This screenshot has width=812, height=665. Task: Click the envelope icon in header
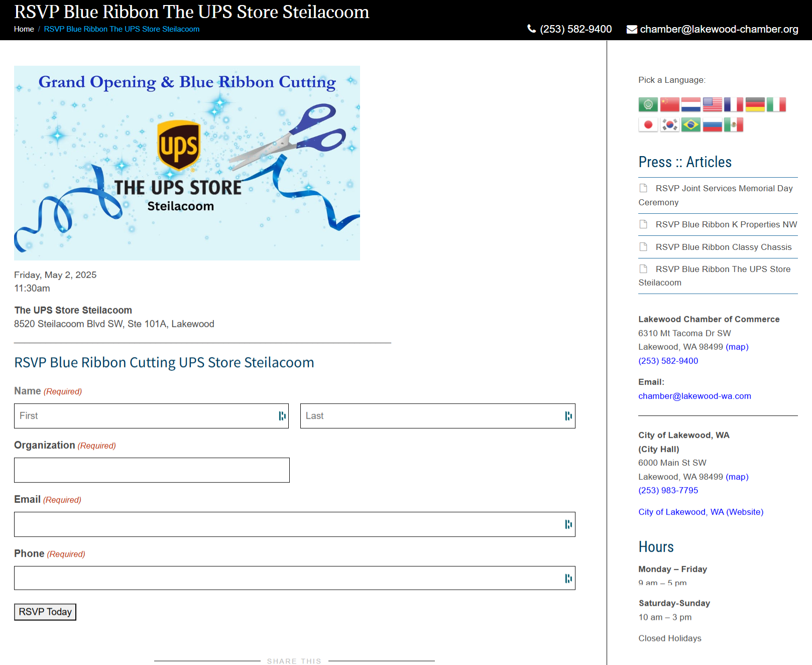pos(632,29)
